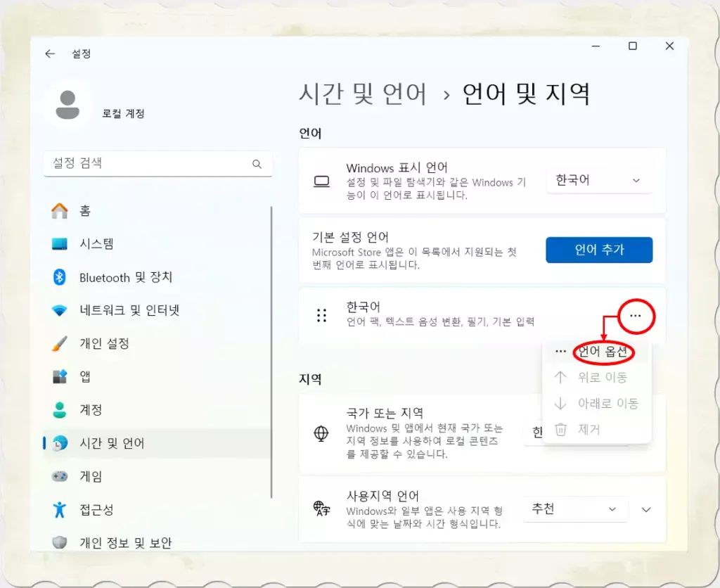Select 언어 옵션 from the context menu
The width and height of the screenshot is (720, 588).
(601, 350)
